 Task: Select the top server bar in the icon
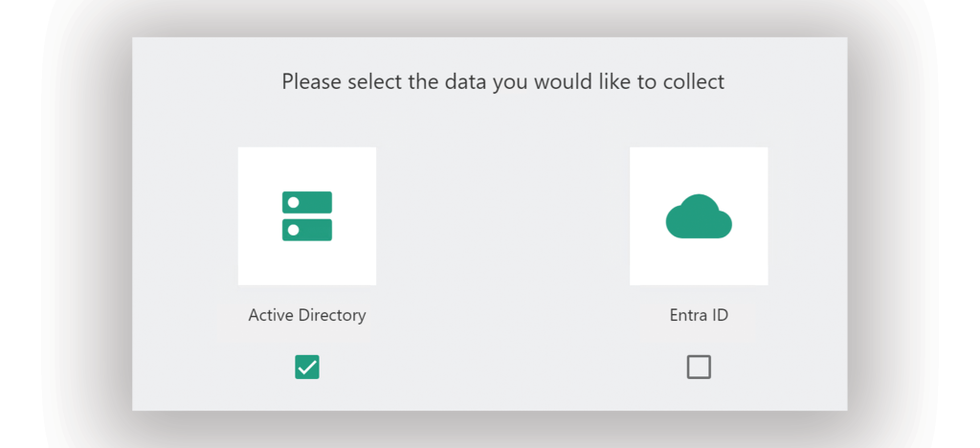click(307, 202)
